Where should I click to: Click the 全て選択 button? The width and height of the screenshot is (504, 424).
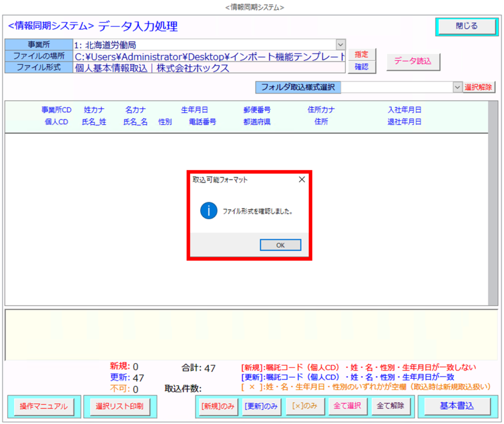[x=347, y=406]
